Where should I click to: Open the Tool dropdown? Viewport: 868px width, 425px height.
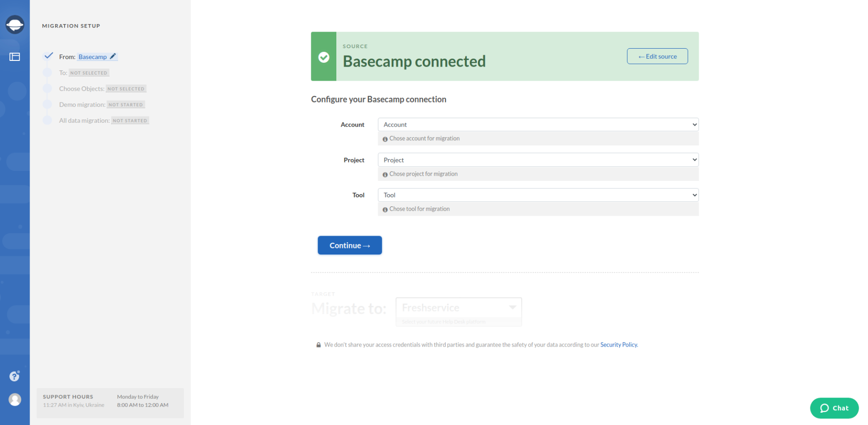538,195
